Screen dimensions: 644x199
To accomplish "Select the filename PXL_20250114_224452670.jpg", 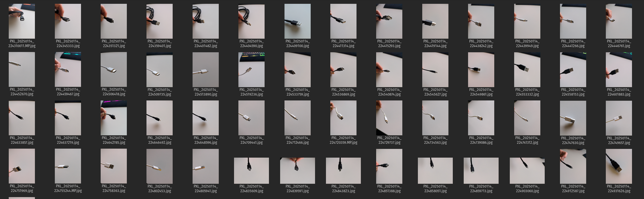I will (x=22, y=92).
